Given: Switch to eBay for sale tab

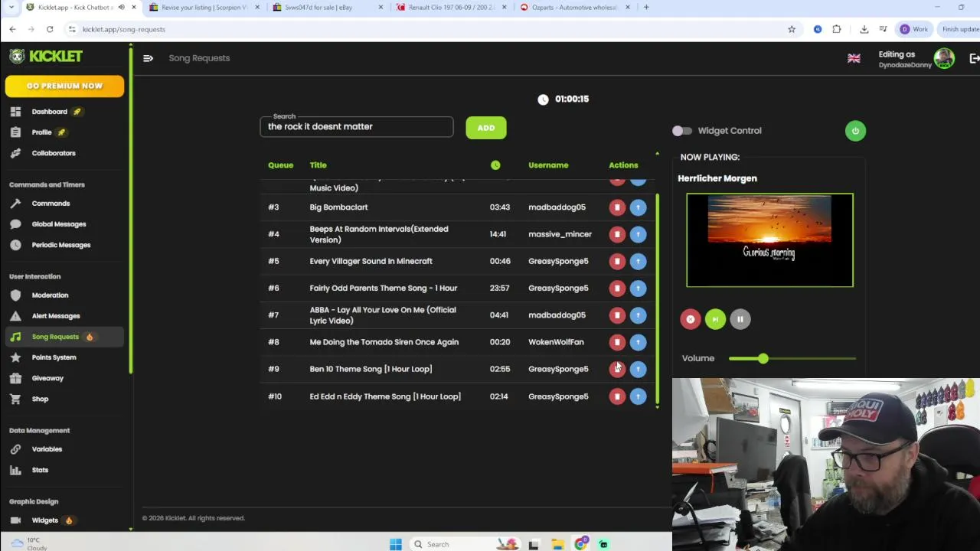Looking at the screenshot, I should click(x=329, y=8).
